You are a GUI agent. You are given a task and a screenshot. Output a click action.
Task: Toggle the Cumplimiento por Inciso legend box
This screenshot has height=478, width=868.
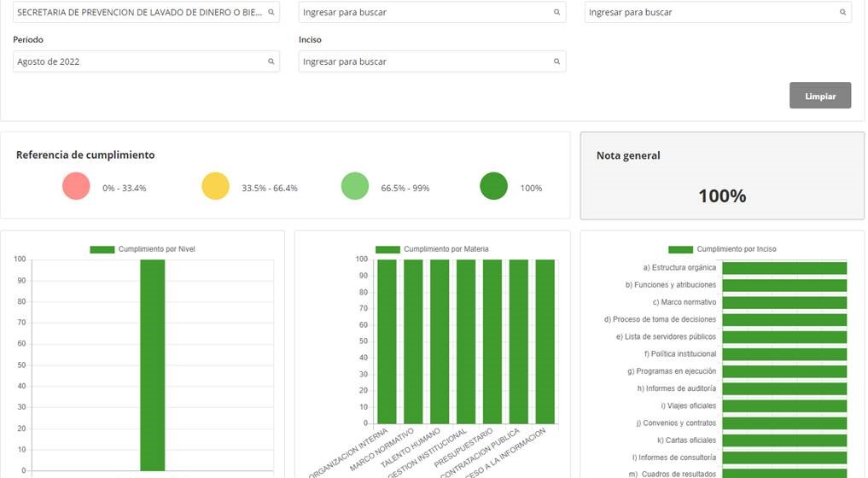[x=680, y=250]
